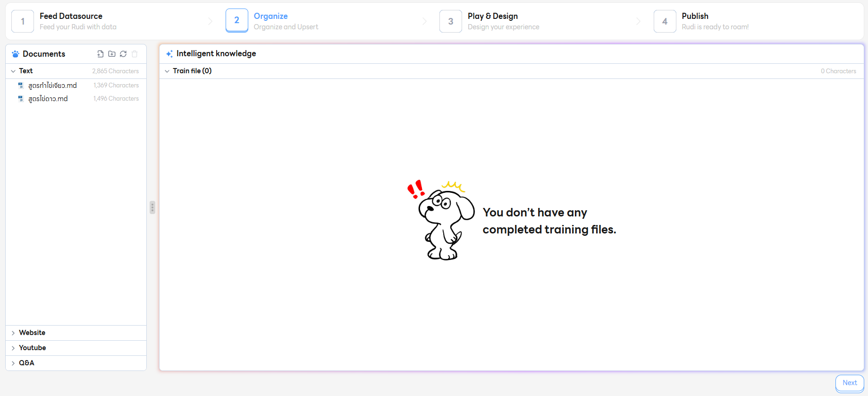Collapse the Train file (0) section
This screenshot has height=396, width=868.
tap(167, 71)
